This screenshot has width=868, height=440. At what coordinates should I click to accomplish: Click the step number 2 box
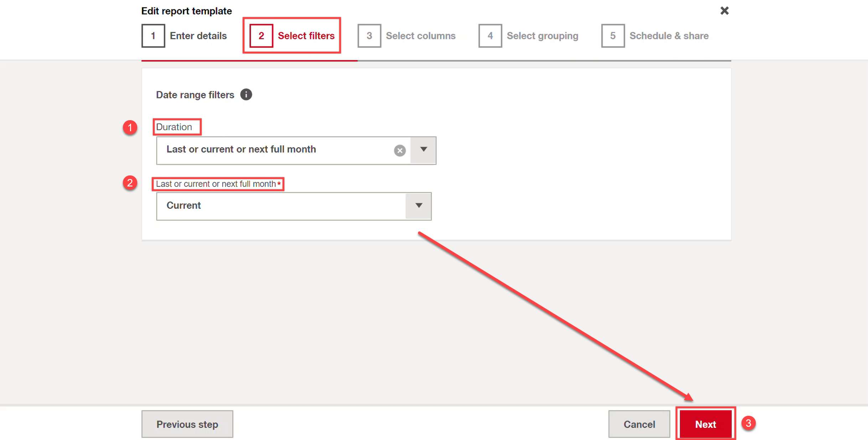[x=261, y=36]
